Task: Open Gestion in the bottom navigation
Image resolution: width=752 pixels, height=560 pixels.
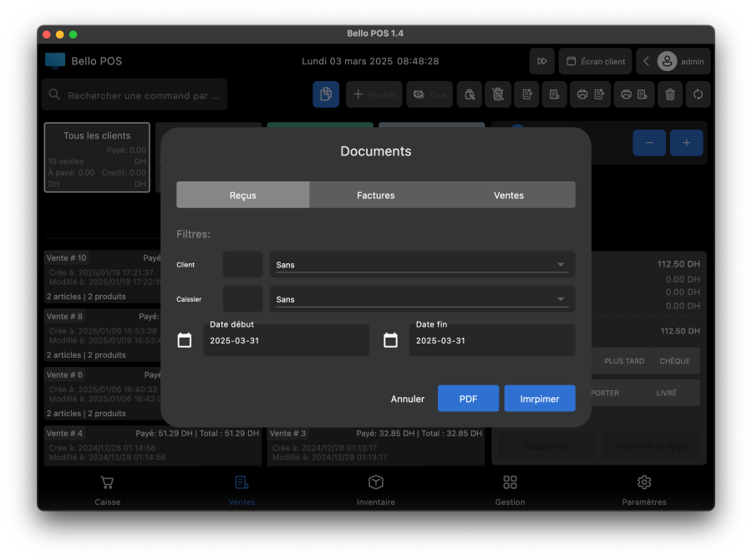Action: pyautogui.click(x=510, y=490)
